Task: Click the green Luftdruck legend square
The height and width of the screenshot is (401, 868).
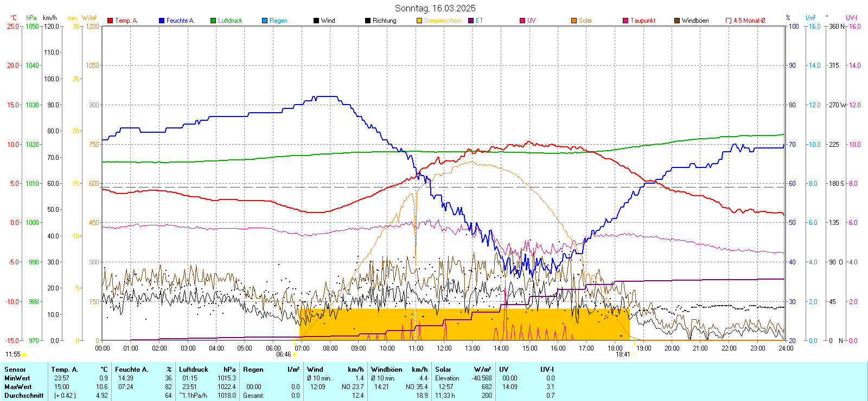Action: [213, 21]
